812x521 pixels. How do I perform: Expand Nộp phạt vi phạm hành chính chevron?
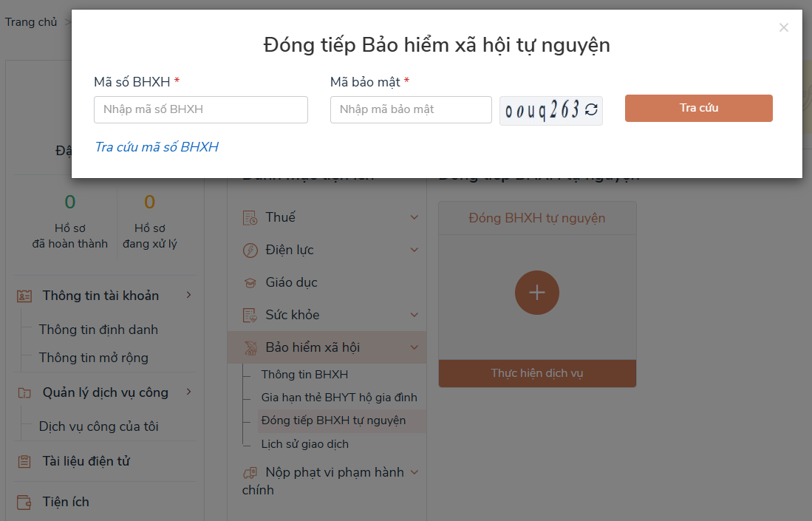tap(414, 472)
